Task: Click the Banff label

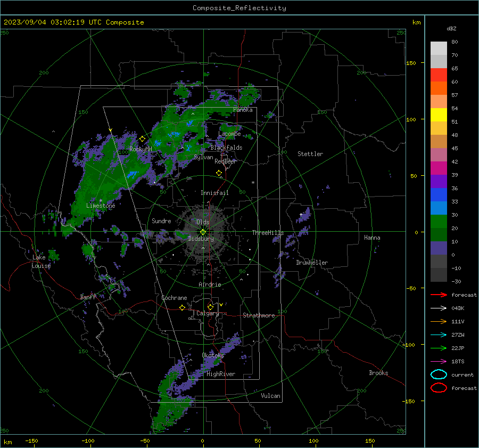Action: pyautogui.click(x=88, y=297)
